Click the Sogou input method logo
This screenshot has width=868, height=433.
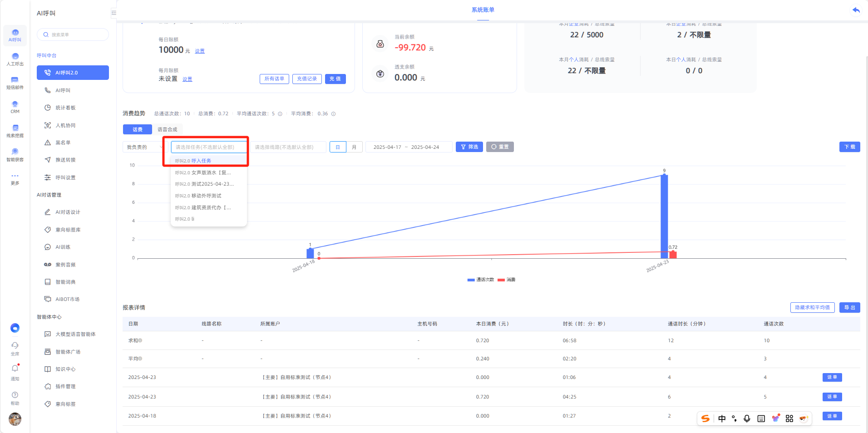(705, 418)
